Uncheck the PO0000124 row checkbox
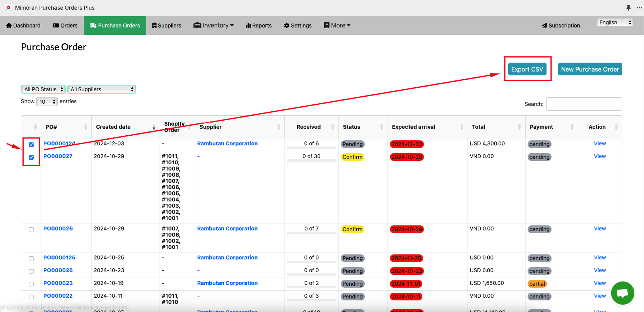 point(31,145)
